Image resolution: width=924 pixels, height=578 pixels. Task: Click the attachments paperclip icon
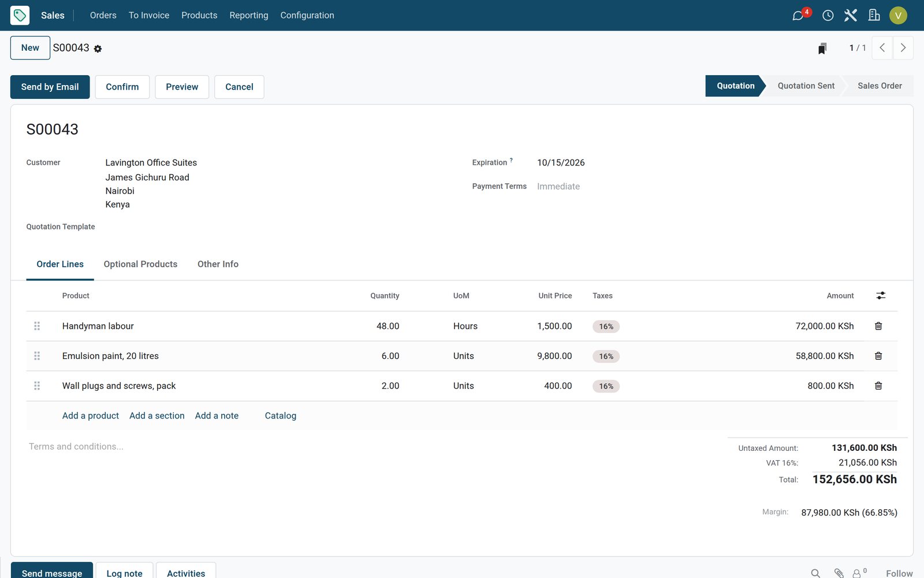pyautogui.click(x=839, y=573)
